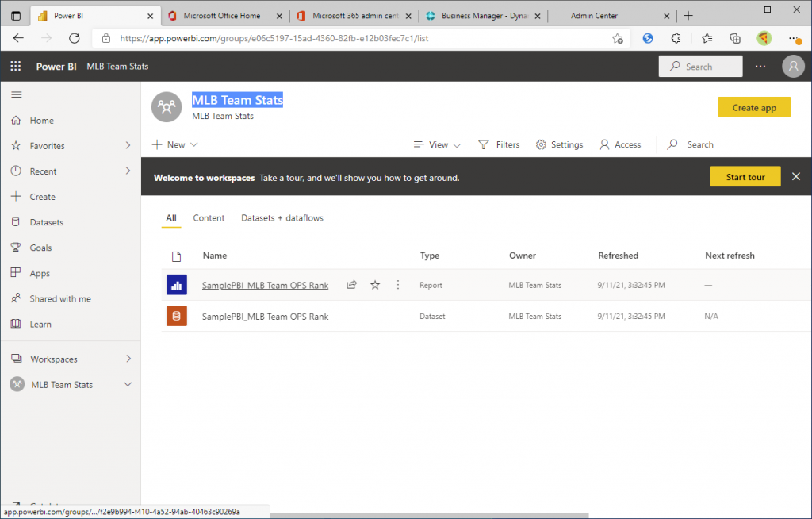
Task: Switch to the All tab
Action: [x=171, y=217]
